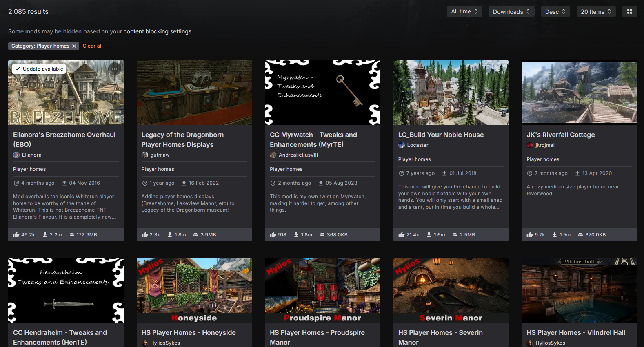This screenshot has height=347, width=644.
Task: Click the Legacy of the Dragonborn thumbnail
Action: coord(194,93)
